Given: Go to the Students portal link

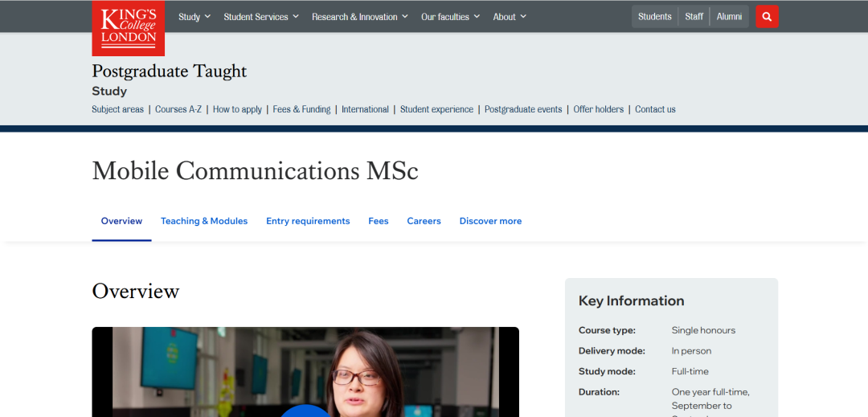Looking at the screenshot, I should (655, 17).
